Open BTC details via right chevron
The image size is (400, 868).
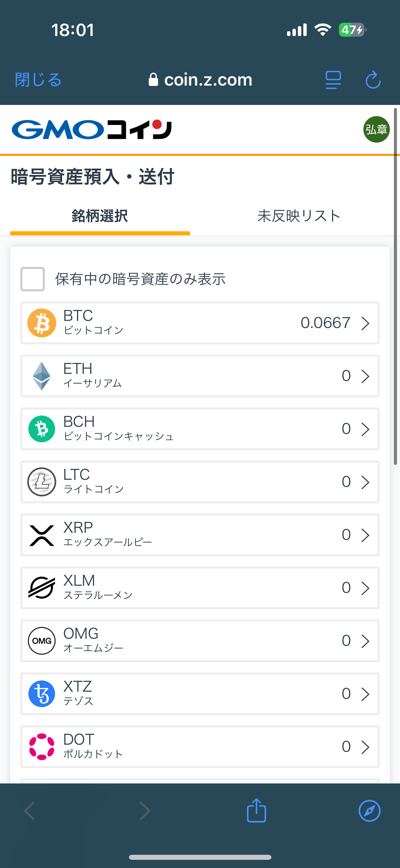(365, 323)
